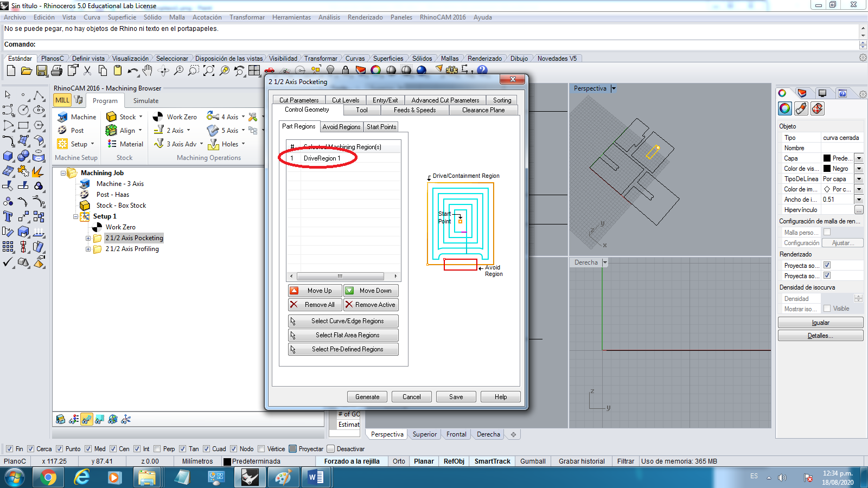The height and width of the screenshot is (488, 868).
Task: Click the Generate button
Action: 367,397
